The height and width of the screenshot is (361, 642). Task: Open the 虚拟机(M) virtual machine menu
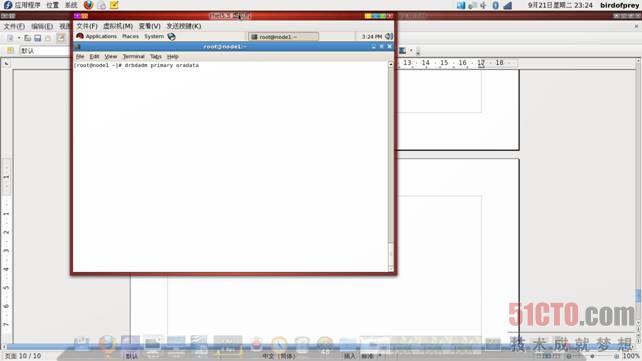[x=118, y=26]
